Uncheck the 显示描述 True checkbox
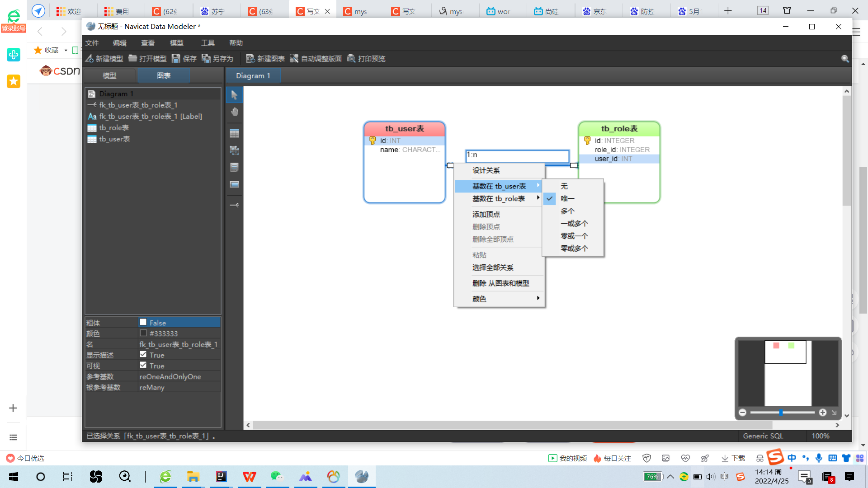This screenshot has height=488, width=868. point(143,354)
